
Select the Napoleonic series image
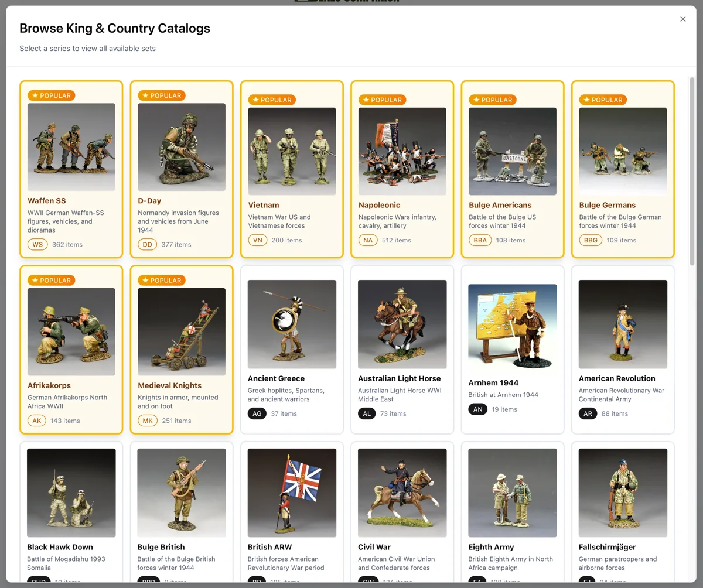tap(402, 151)
